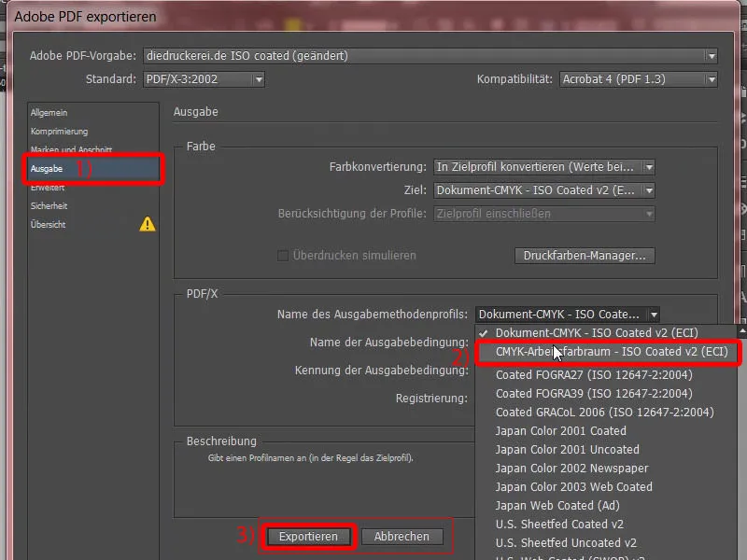
Task: Choose CMYK-Arbeitsfarbraum - ISO Coated v2 (ECI)
Action: pos(612,352)
